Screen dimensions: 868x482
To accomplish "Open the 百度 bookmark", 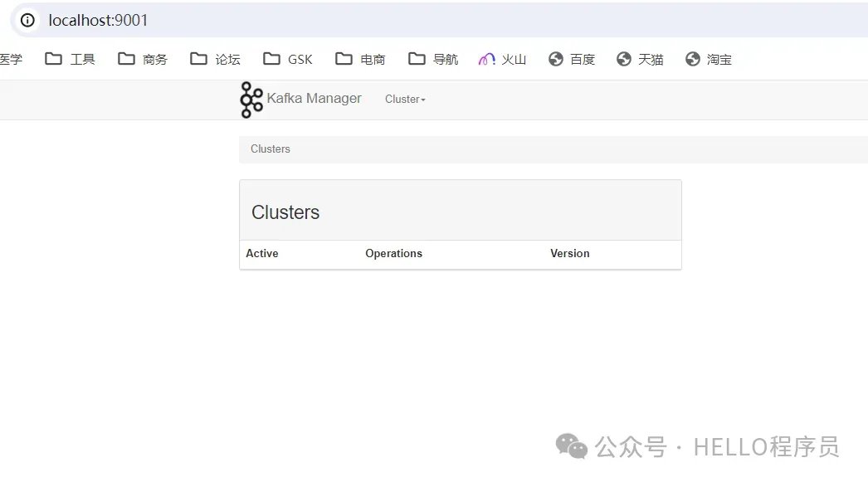I will click(x=572, y=59).
